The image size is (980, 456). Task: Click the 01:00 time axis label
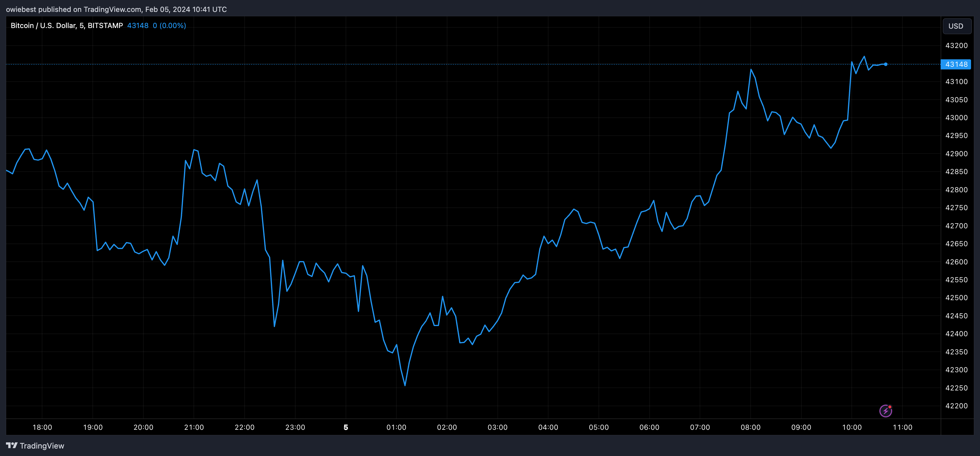(x=396, y=427)
